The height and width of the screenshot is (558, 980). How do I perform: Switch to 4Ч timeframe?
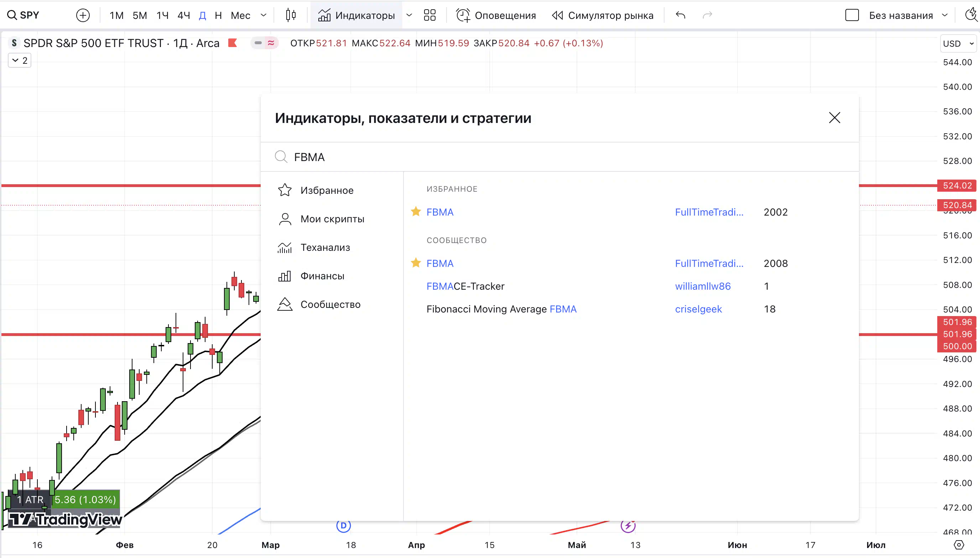(184, 15)
